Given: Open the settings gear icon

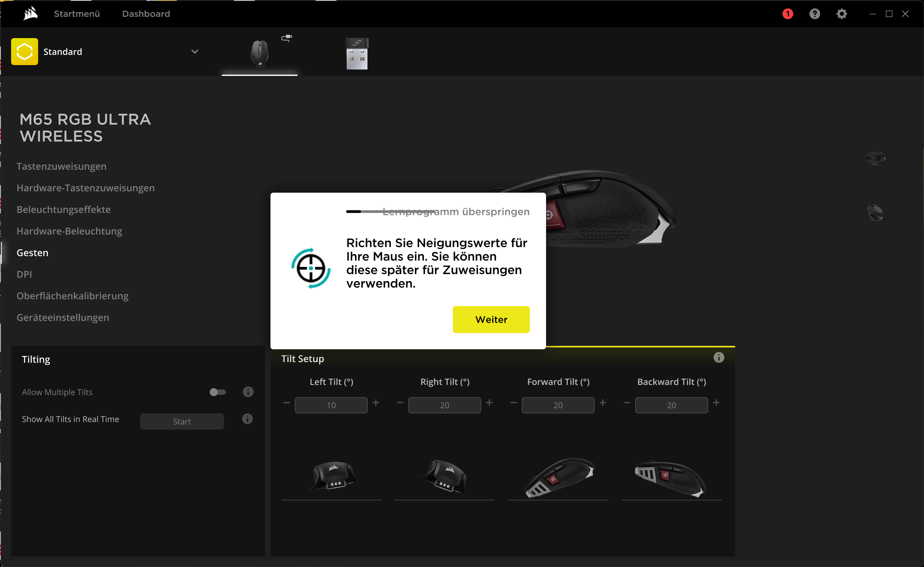Looking at the screenshot, I should click(x=841, y=14).
